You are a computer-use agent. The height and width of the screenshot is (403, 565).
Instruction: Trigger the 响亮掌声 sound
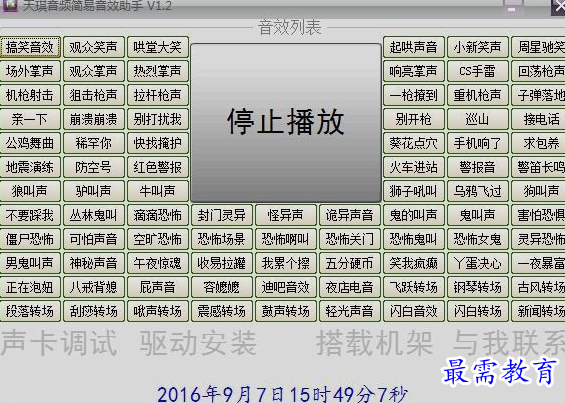point(414,71)
